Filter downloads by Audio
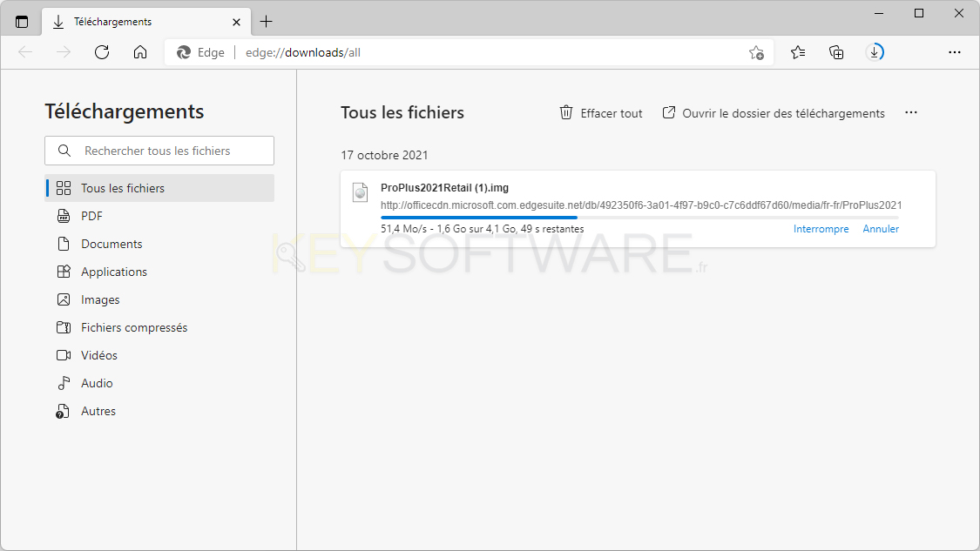This screenshot has width=980, height=551. point(159,383)
